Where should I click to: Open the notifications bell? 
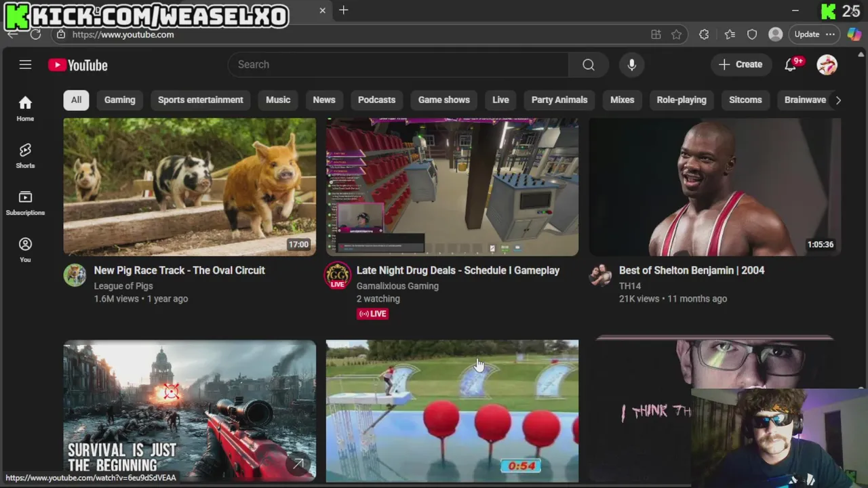click(791, 64)
